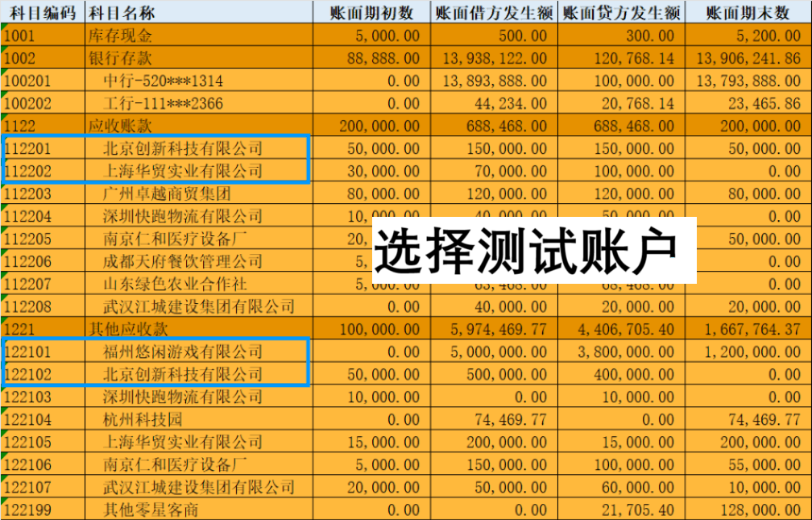Click the 山东绿色农业合作社 name cell
812x520 pixels.
click(x=200, y=284)
